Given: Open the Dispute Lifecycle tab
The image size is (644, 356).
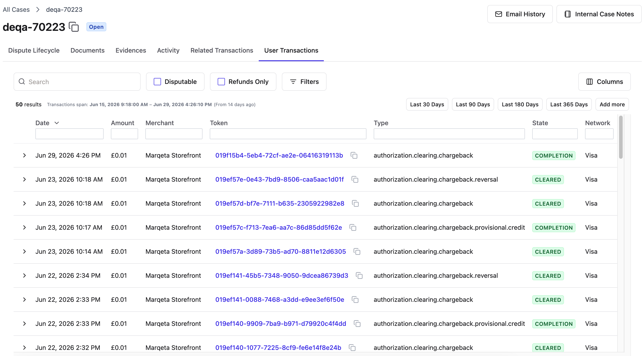Looking at the screenshot, I should click(34, 51).
